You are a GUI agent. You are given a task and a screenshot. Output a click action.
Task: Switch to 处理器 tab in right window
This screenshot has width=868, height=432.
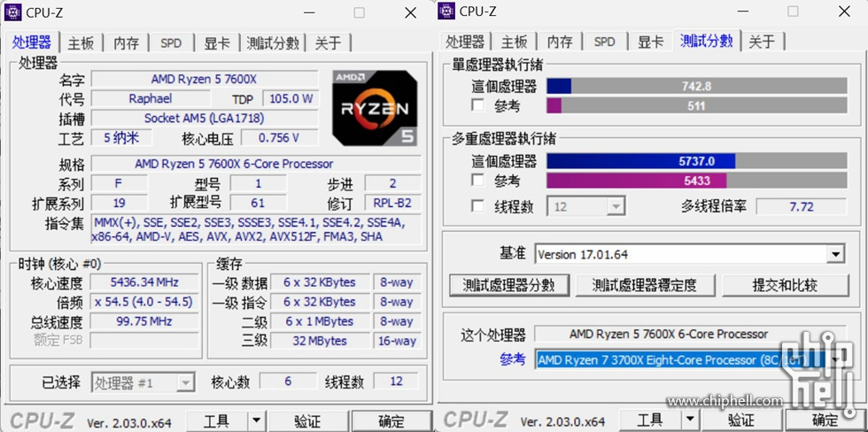click(465, 42)
